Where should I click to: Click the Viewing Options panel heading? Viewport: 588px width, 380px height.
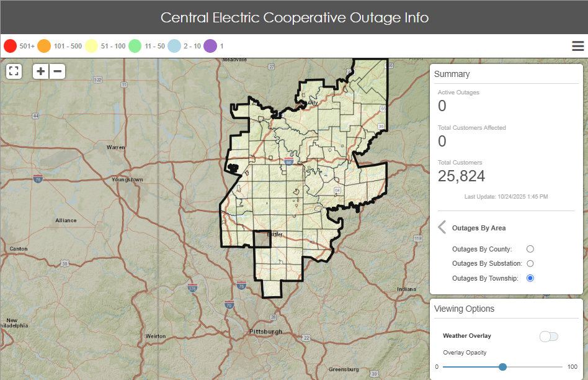pyautogui.click(x=464, y=309)
